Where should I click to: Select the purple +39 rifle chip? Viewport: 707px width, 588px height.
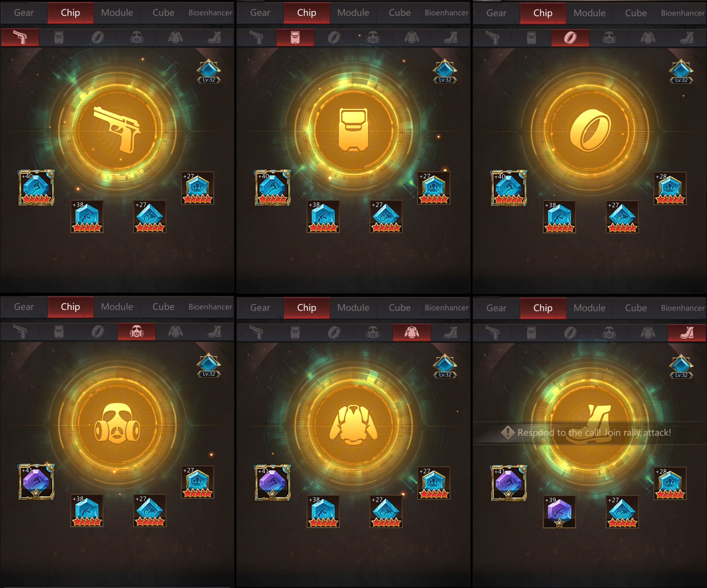pos(559,511)
